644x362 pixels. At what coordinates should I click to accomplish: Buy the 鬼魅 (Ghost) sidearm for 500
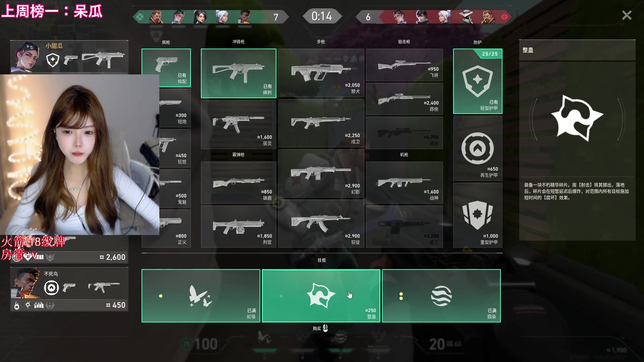175,189
